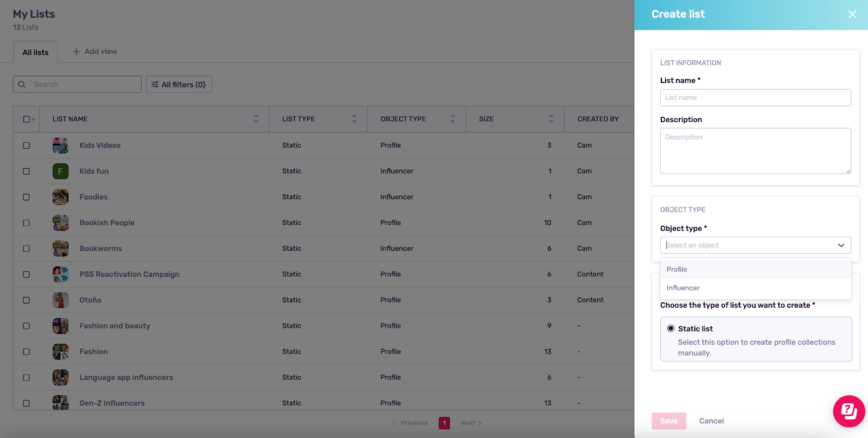
Task: Open the Kids fun green F avatar
Action: [x=60, y=172]
